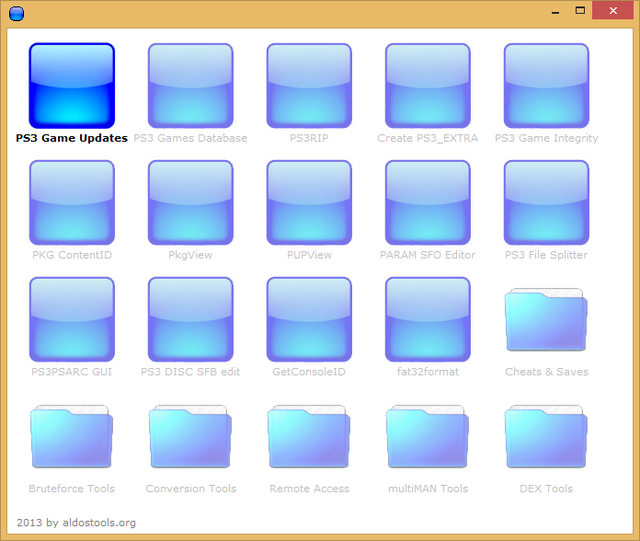Click the 'PS3 DISC SFB edit' label
This screenshot has width=640, height=541.
pos(191,372)
